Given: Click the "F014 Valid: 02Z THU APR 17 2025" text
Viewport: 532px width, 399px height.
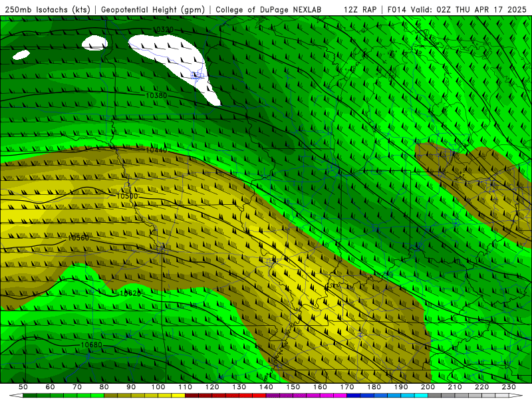Looking at the screenshot, I should coord(457,10).
